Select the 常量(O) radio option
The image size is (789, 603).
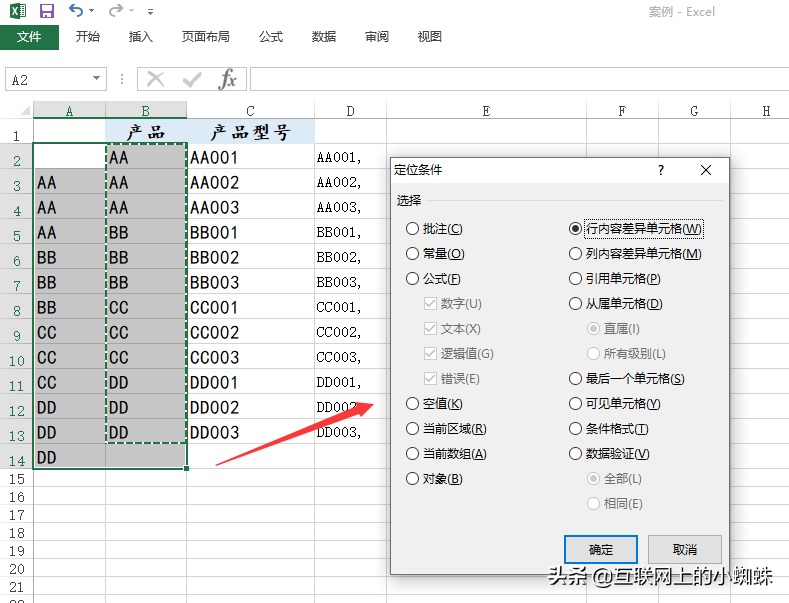(412, 254)
